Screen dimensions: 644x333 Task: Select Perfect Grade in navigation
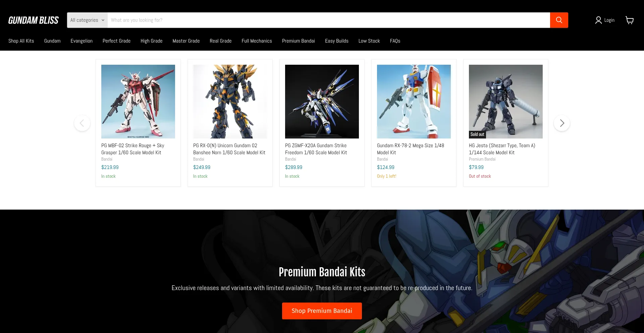point(116,41)
